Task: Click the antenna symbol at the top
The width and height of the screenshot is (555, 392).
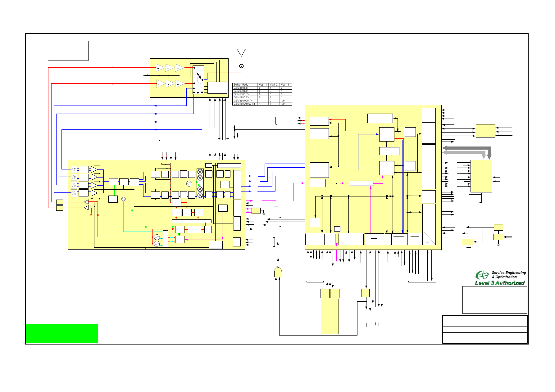Action: tap(241, 52)
